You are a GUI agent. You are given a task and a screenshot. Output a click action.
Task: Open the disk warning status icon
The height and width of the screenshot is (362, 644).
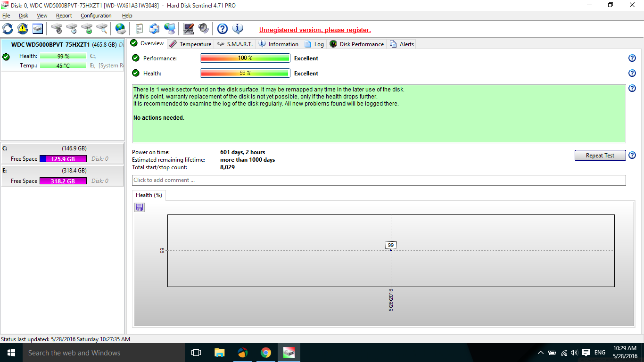click(x=22, y=29)
